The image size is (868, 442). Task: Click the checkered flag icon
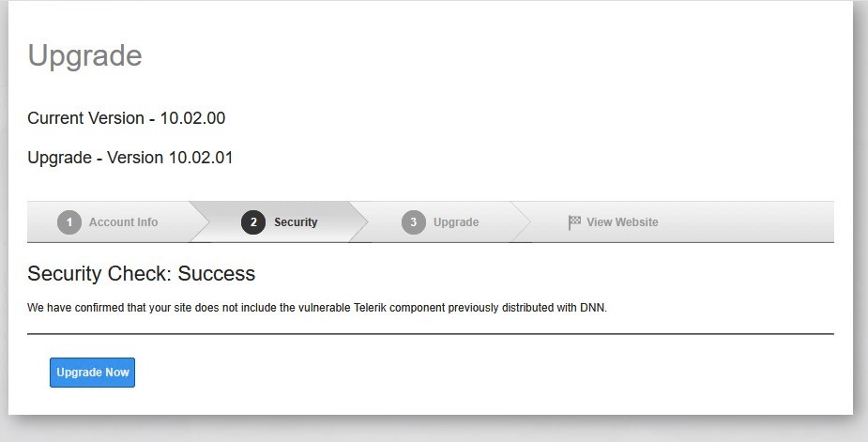pyautogui.click(x=574, y=222)
